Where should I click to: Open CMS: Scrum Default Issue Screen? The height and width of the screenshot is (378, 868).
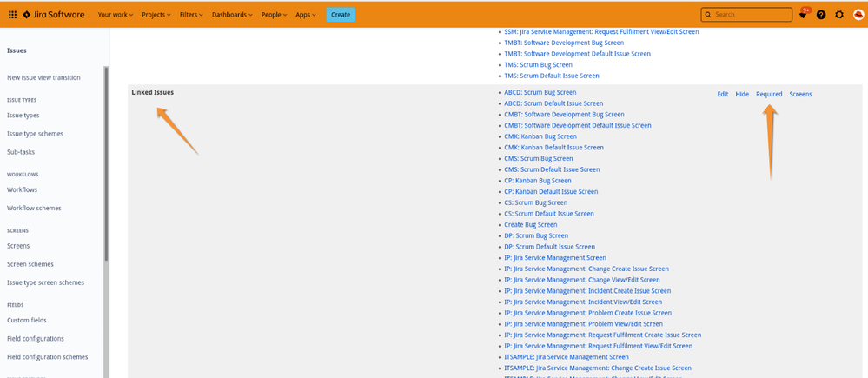552,170
